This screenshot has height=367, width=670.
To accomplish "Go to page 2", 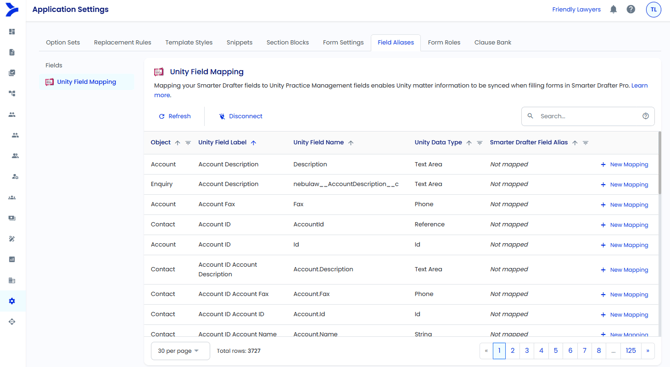I will point(512,351).
